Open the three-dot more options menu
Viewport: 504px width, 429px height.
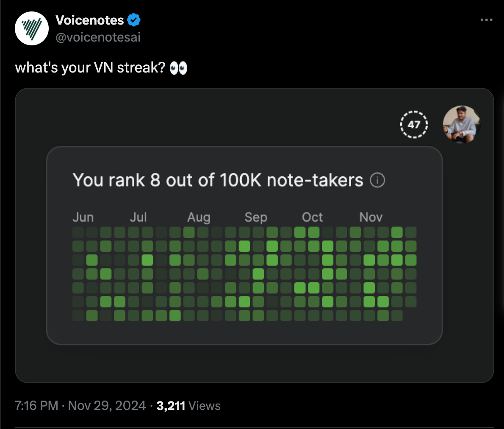(486, 20)
